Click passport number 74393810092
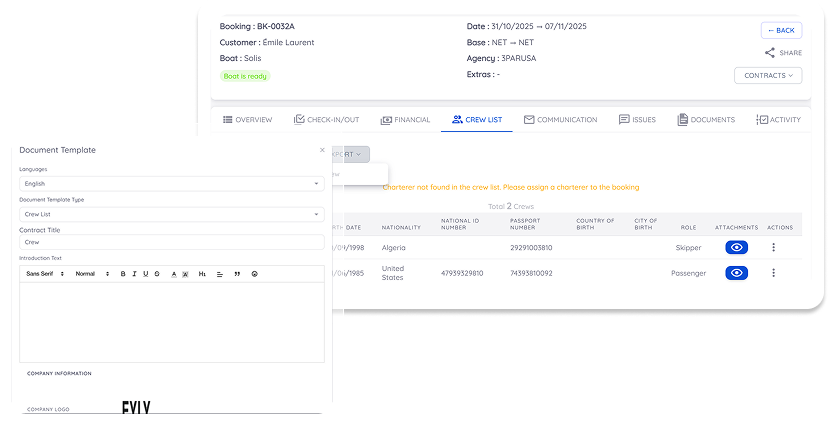Image resolution: width=828 pixels, height=427 pixels. coord(531,273)
